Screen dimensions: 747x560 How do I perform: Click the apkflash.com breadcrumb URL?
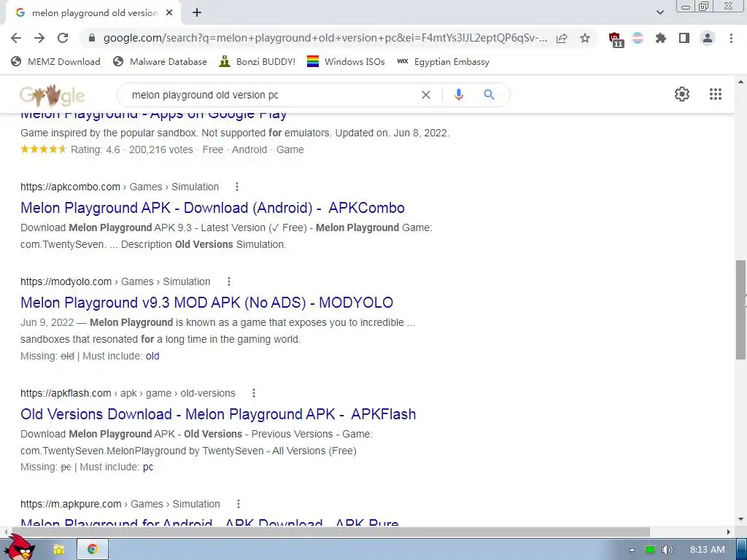(128, 393)
